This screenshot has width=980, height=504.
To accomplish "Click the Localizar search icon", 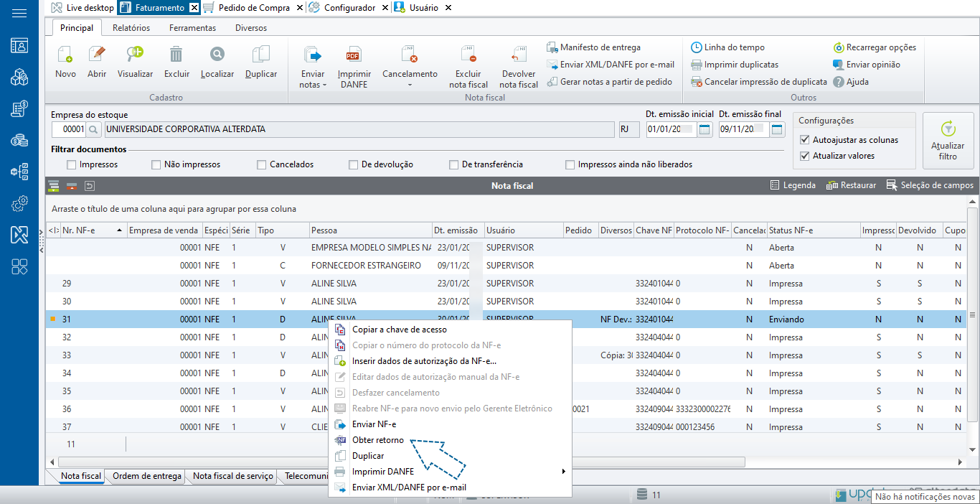I will [x=217, y=55].
